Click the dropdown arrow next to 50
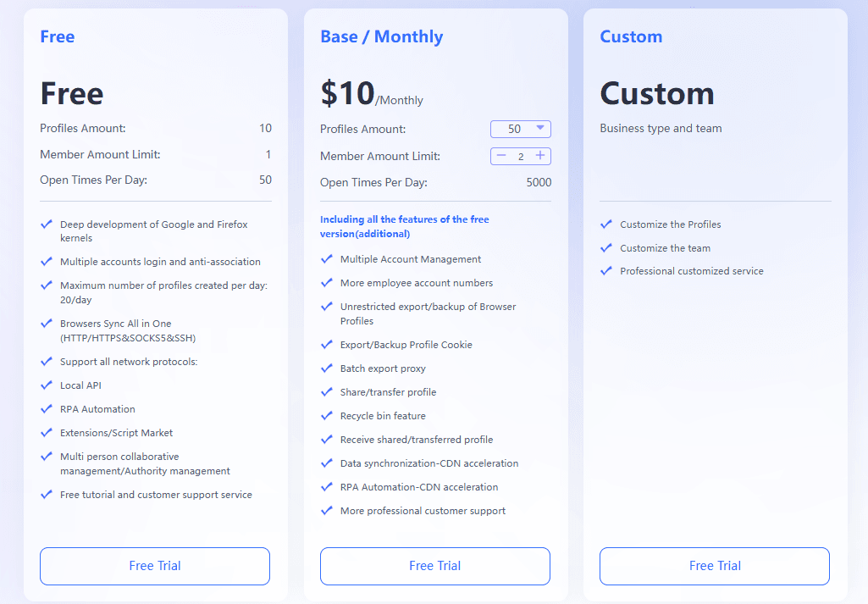Screen dimensions: 868x604 [539, 129]
